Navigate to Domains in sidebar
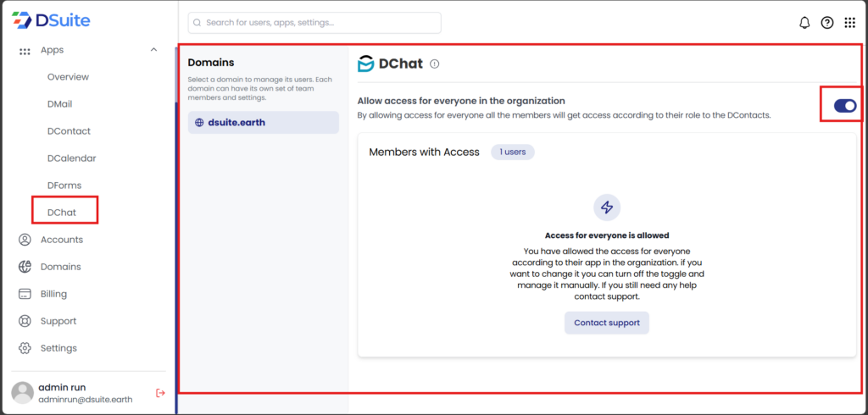Screen dimensions: 868x415 (x=60, y=267)
